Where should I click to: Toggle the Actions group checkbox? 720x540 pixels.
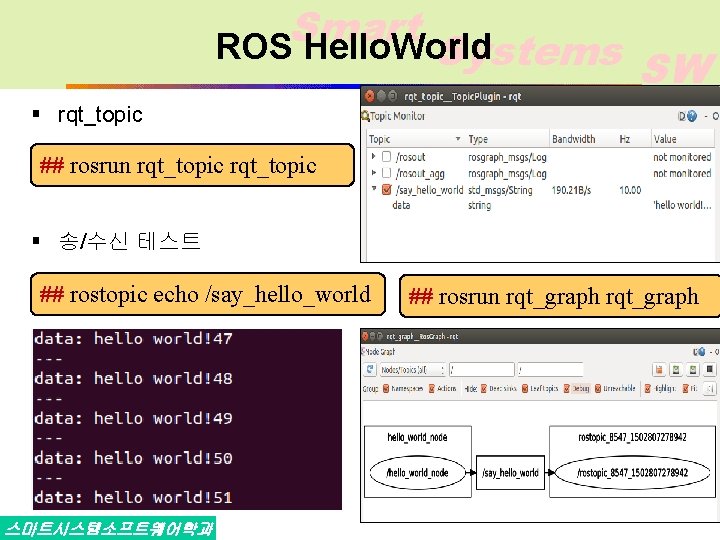tap(432, 388)
